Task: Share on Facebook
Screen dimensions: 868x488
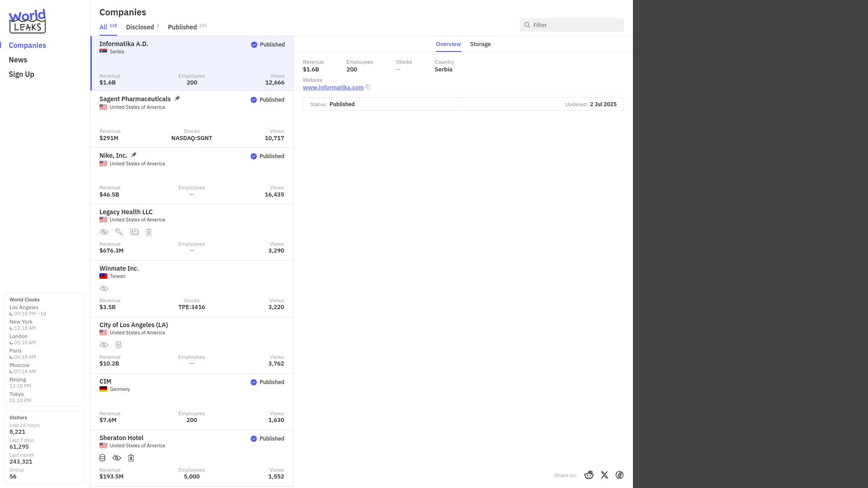Action: pyautogui.click(x=620, y=475)
